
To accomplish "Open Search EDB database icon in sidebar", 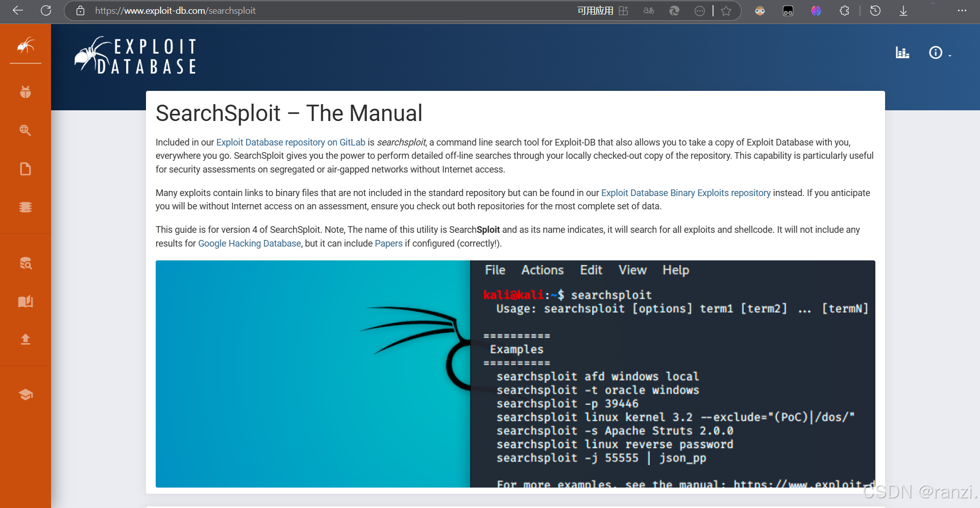I will (26, 263).
